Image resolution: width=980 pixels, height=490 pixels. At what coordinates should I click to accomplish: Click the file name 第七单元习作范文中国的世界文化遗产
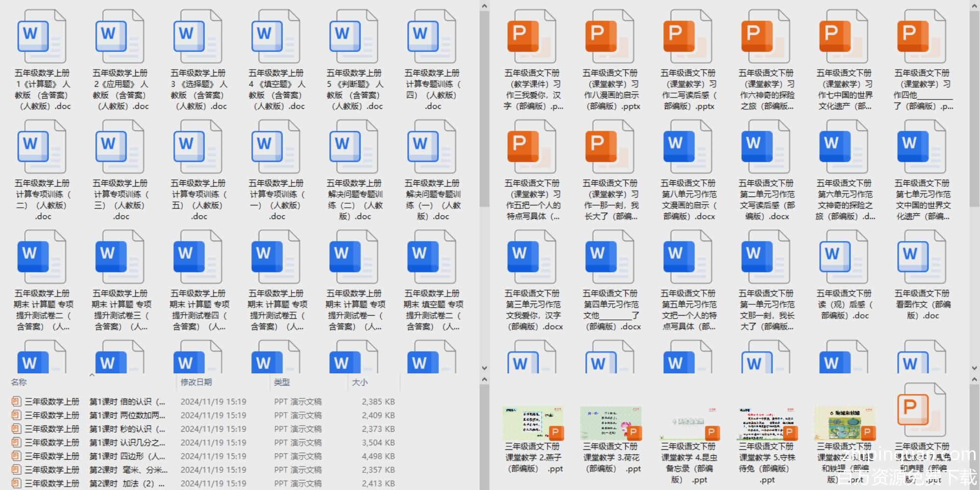(x=922, y=199)
